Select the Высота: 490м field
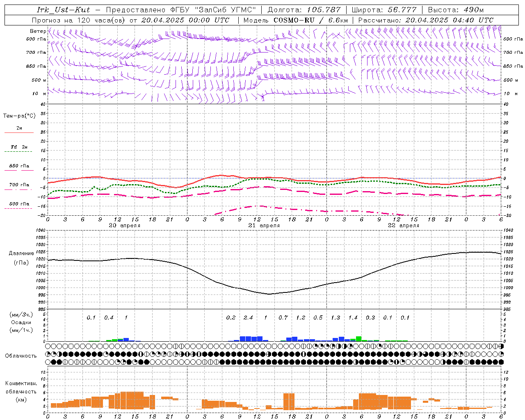This screenshot has height=420, width=525. pos(456,10)
